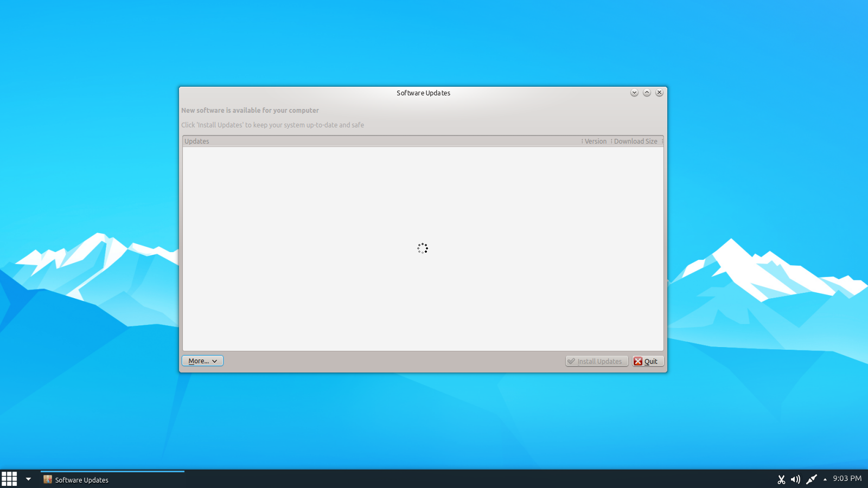868x488 pixels.
Task: Click the Klipper clipboard scissors icon
Action: (781, 479)
